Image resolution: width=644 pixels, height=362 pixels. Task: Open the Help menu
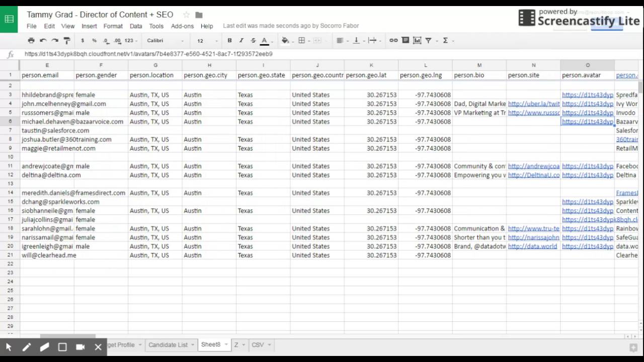point(207,26)
